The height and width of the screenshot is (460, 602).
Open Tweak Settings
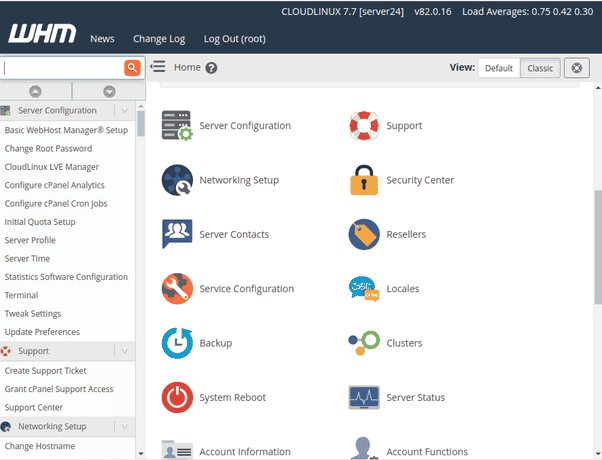(33, 314)
